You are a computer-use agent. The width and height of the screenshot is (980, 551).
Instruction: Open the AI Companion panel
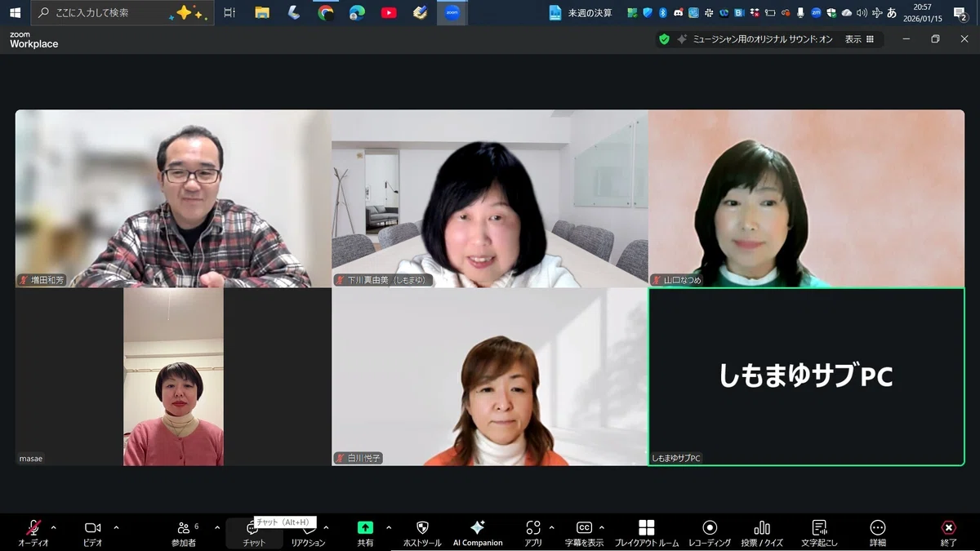click(478, 533)
